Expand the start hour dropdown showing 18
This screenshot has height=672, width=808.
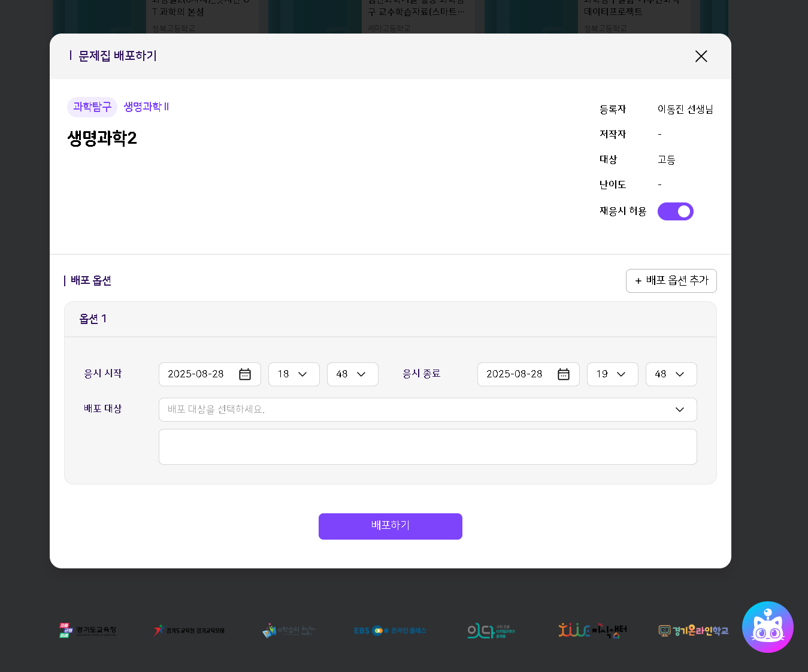pos(293,374)
